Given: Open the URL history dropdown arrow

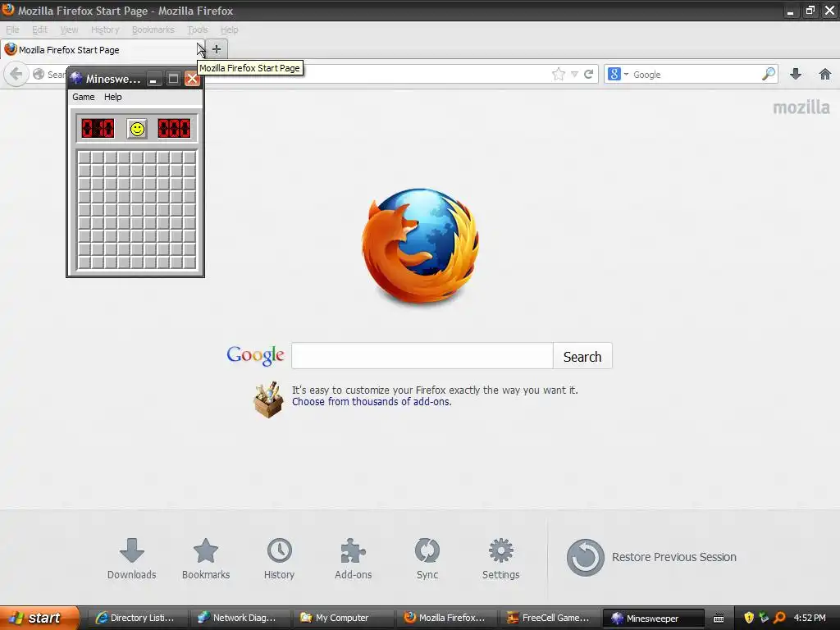Looking at the screenshot, I should pos(574,74).
